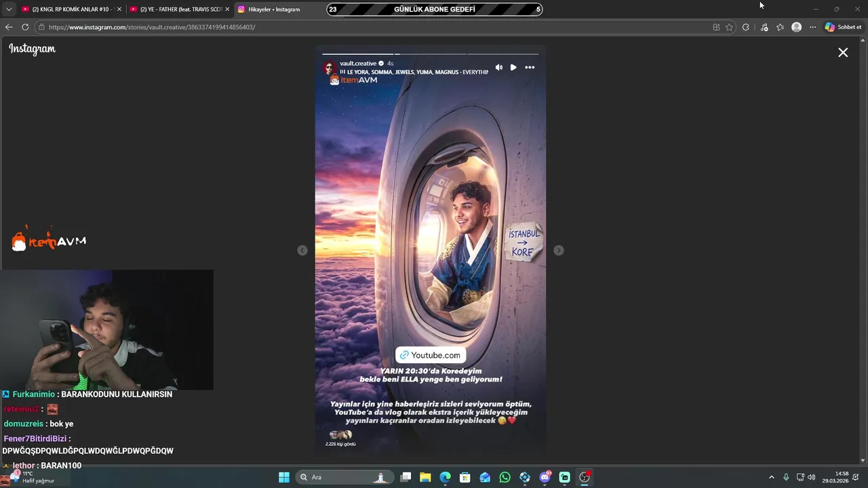Open the browser extensions menu
This screenshot has width=868, height=488.
[x=746, y=27]
